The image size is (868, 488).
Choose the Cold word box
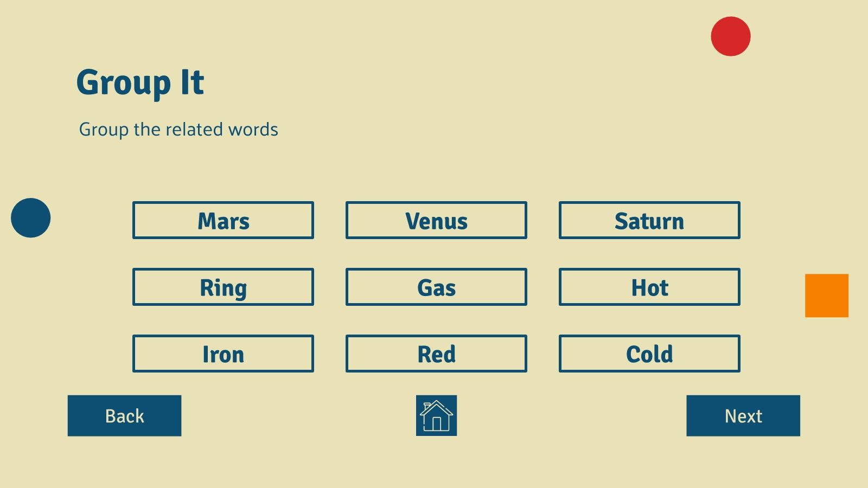point(649,354)
